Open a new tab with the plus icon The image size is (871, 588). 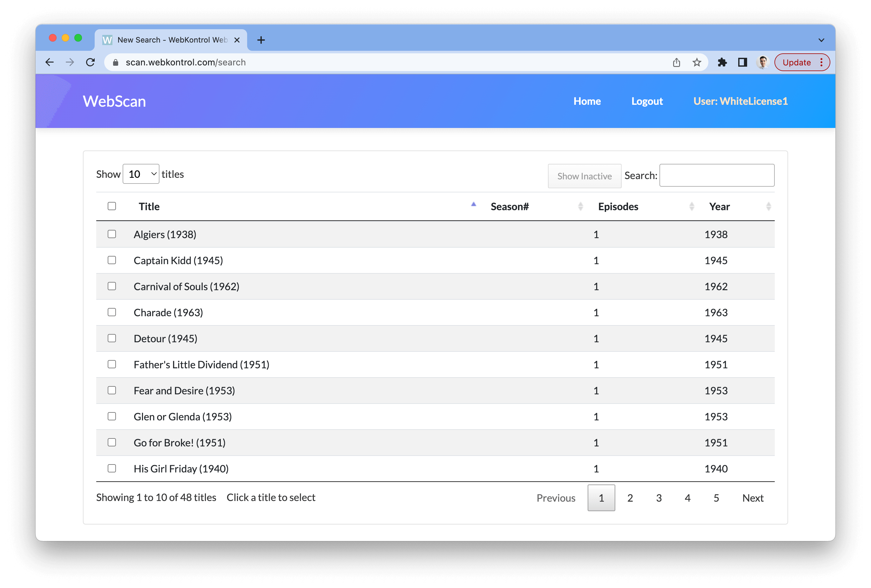click(261, 40)
